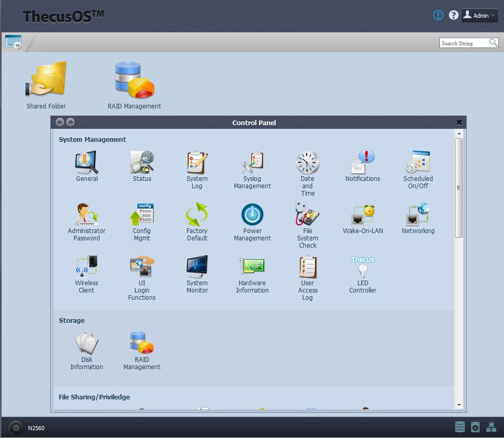
Task: Expand the Admin user dropdown
Action: pyautogui.click(x=480, y=16)
